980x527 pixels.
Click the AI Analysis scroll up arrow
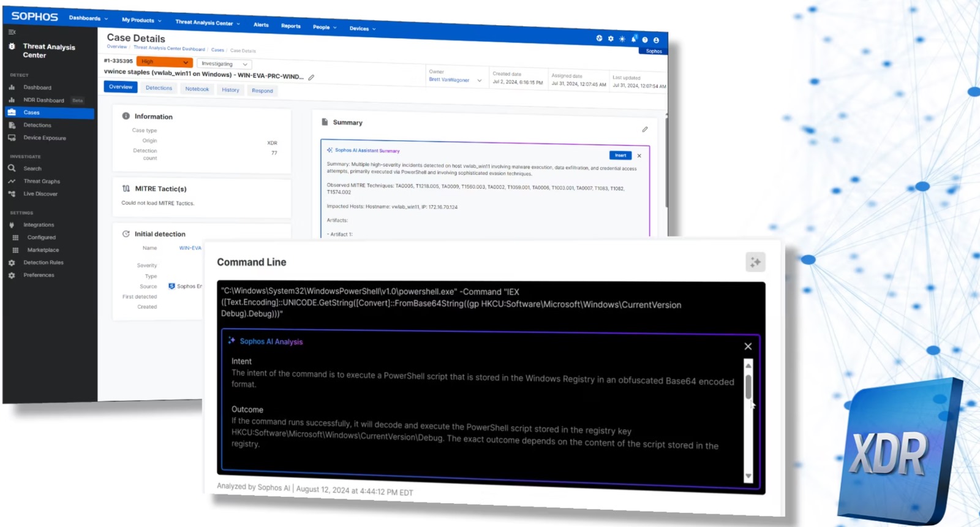[x=748, y=366]
